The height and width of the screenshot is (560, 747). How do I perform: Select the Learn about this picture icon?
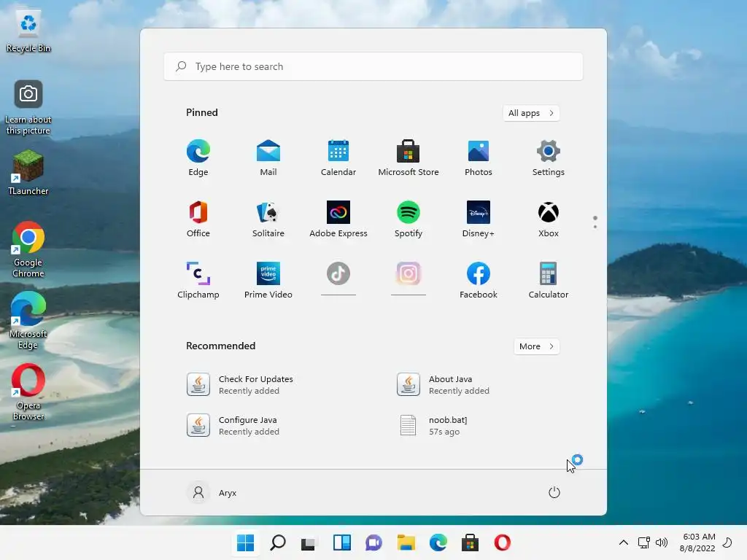(28, 108)
